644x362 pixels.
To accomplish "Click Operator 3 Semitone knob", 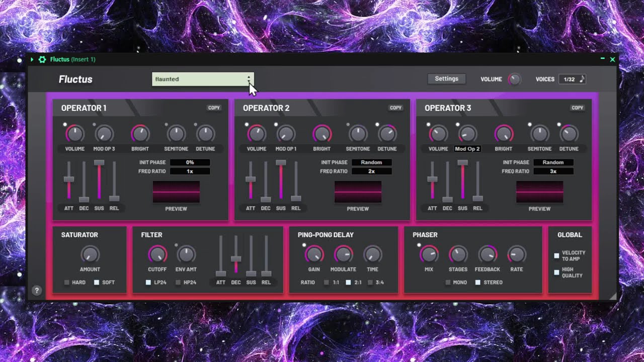I will (539, 134).
